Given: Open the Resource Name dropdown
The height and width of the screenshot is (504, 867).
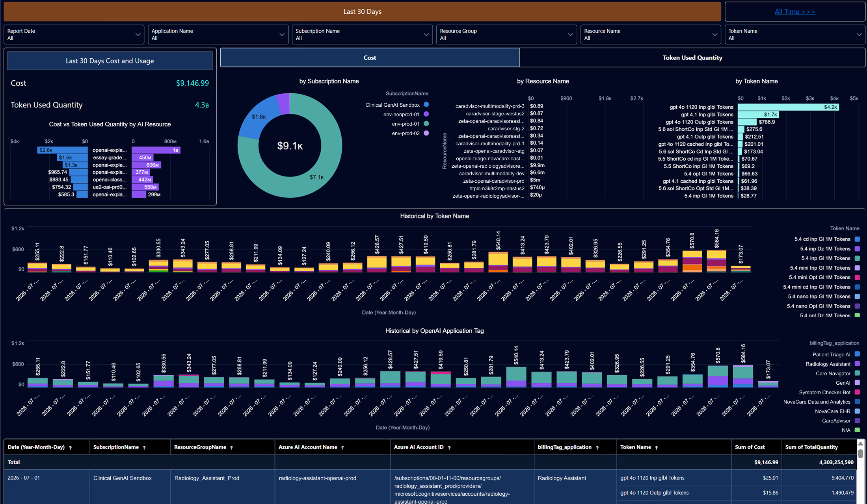Looking at the screenshot, I should [x=651, y=35].
